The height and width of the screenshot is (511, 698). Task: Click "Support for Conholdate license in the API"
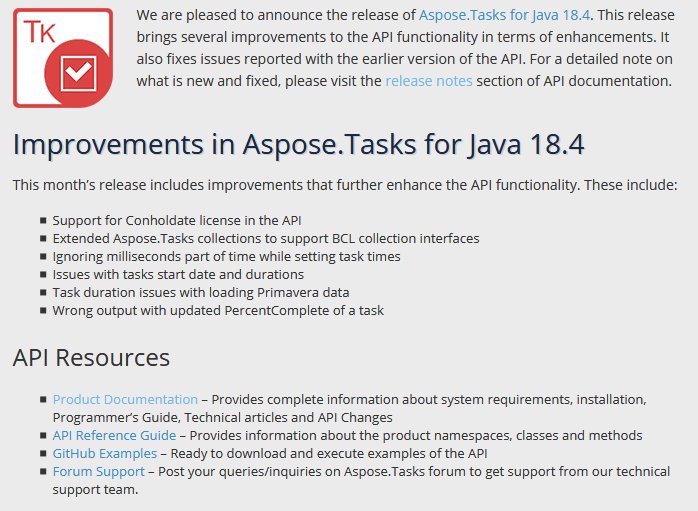coord(177,220)
